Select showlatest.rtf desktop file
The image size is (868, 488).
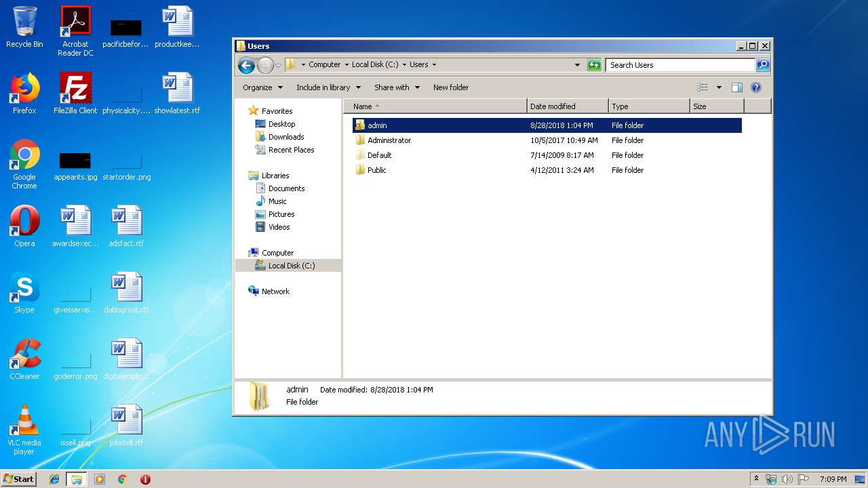point(177,94)
